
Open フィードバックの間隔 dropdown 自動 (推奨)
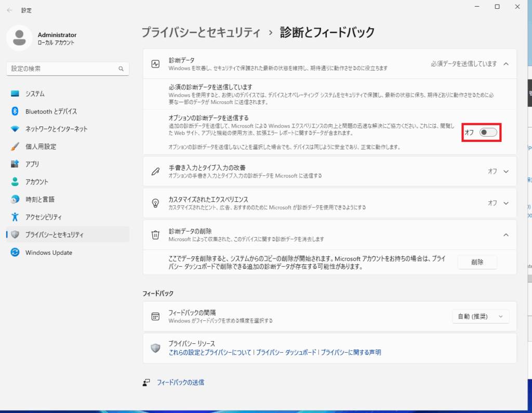point(481,316)
